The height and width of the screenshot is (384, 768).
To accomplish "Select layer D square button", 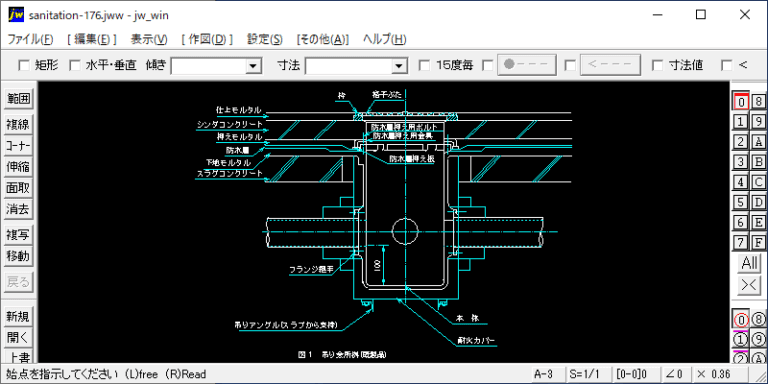I will coord(759,202).
